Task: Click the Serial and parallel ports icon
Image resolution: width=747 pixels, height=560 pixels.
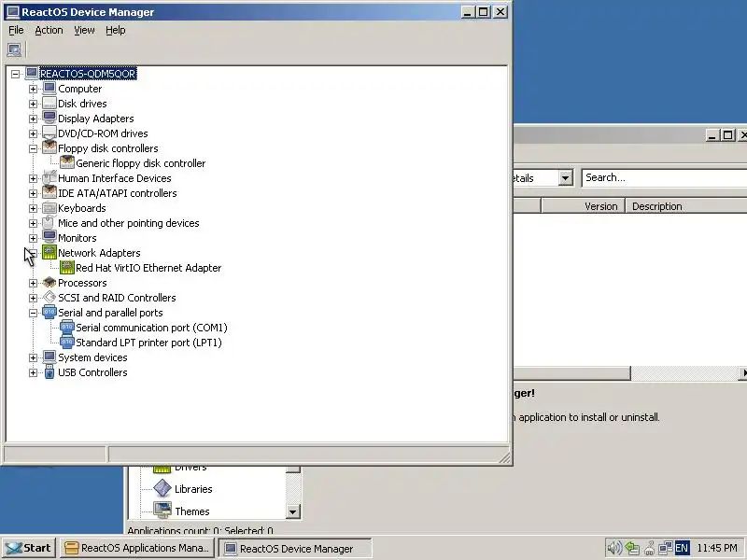Action: [x=49, y=313]
